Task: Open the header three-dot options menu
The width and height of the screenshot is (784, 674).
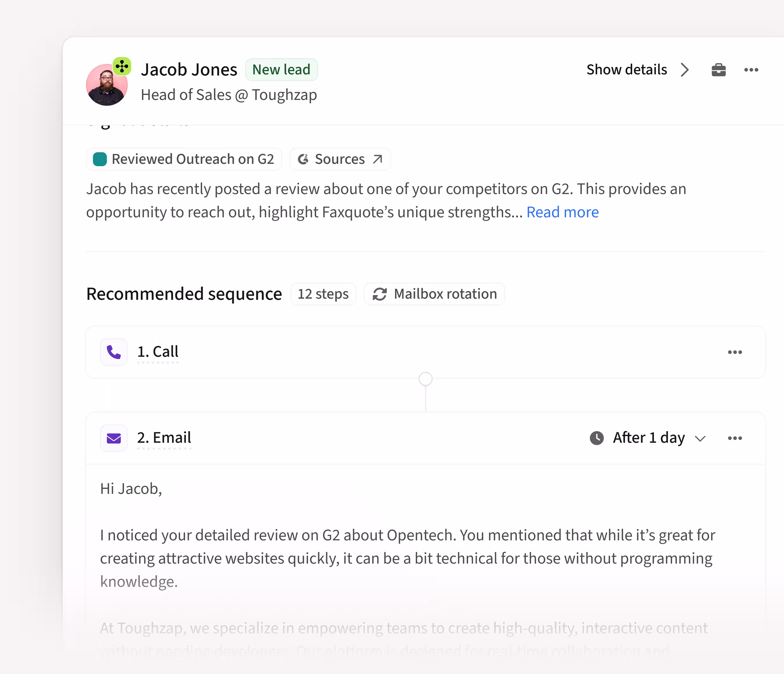Action: [x=751, y=70]
